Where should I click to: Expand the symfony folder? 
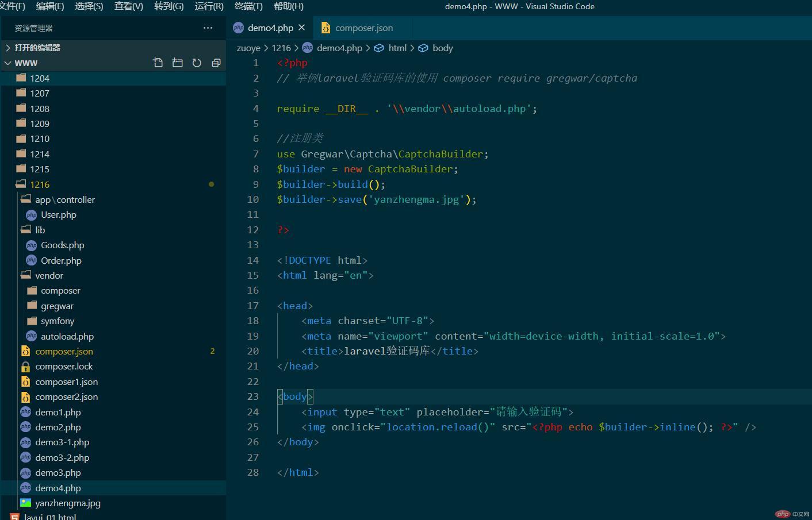[x=113, y=321]
